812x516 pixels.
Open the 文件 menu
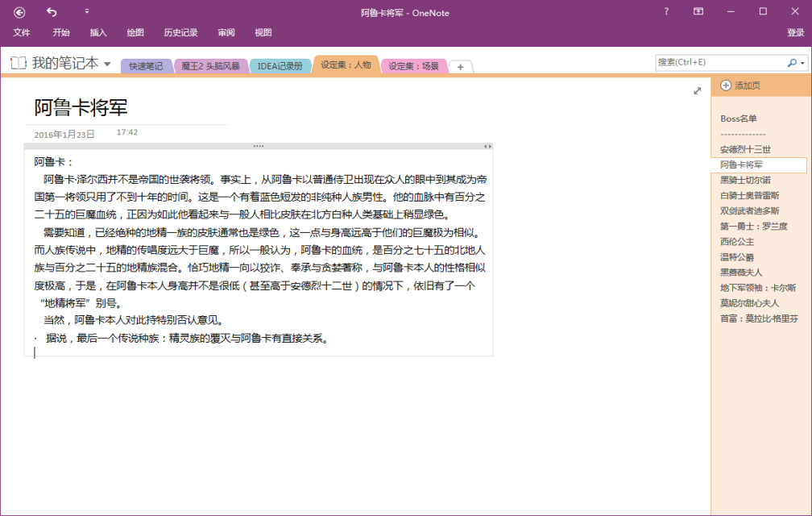pos(22,32)
